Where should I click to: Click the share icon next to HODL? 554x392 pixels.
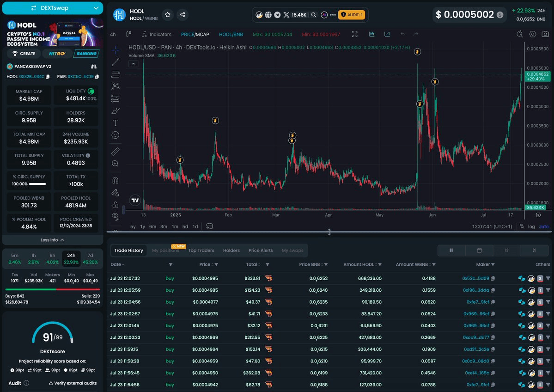tap(183, 15)
